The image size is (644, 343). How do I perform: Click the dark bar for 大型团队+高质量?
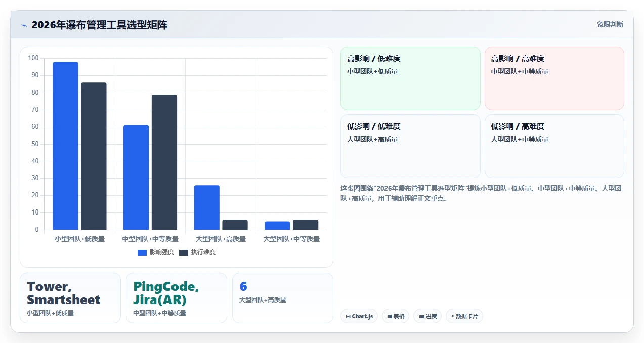coord(235,225)
